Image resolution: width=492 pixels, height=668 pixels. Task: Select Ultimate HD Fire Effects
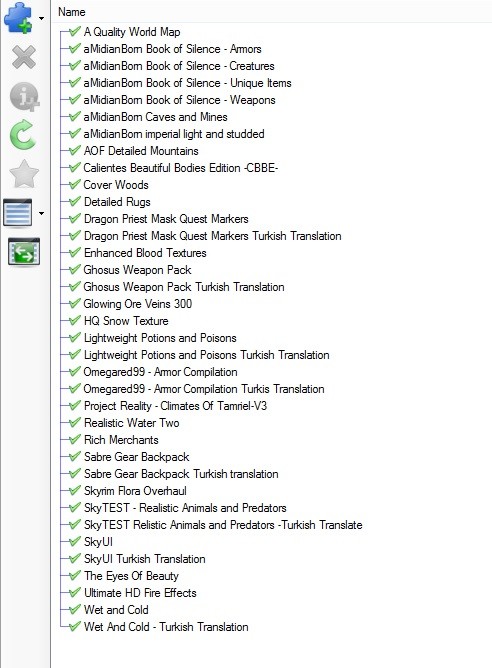click(x=140, y=593)
